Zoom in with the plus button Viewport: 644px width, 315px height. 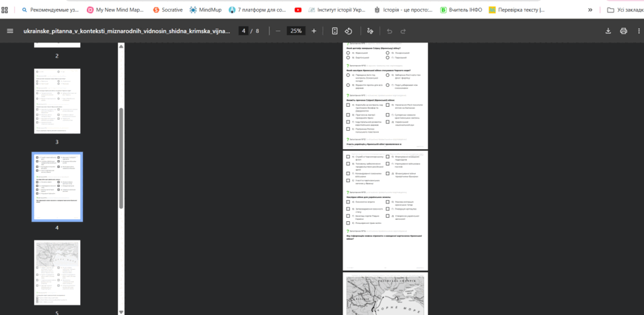click(x=314, y=31)
